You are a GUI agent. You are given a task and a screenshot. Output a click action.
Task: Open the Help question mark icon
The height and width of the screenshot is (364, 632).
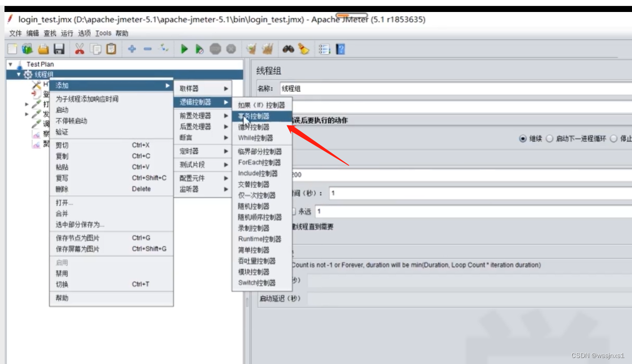pyautogui.click(x=341, y=49)
